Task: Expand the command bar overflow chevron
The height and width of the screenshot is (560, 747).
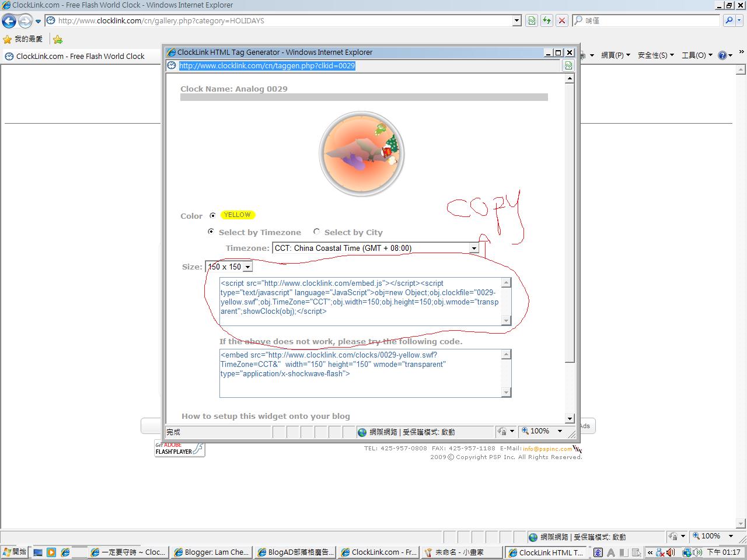Action: click(x=742, y=52)
